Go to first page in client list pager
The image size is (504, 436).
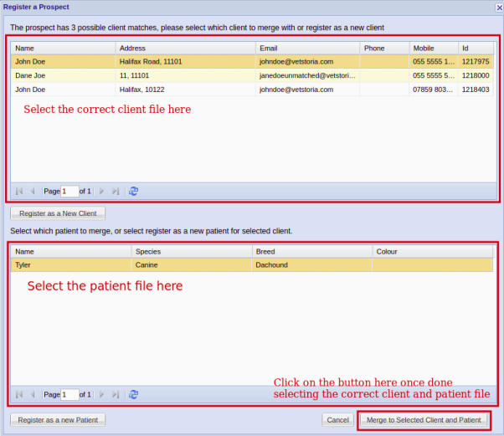[x=19, y=191]
